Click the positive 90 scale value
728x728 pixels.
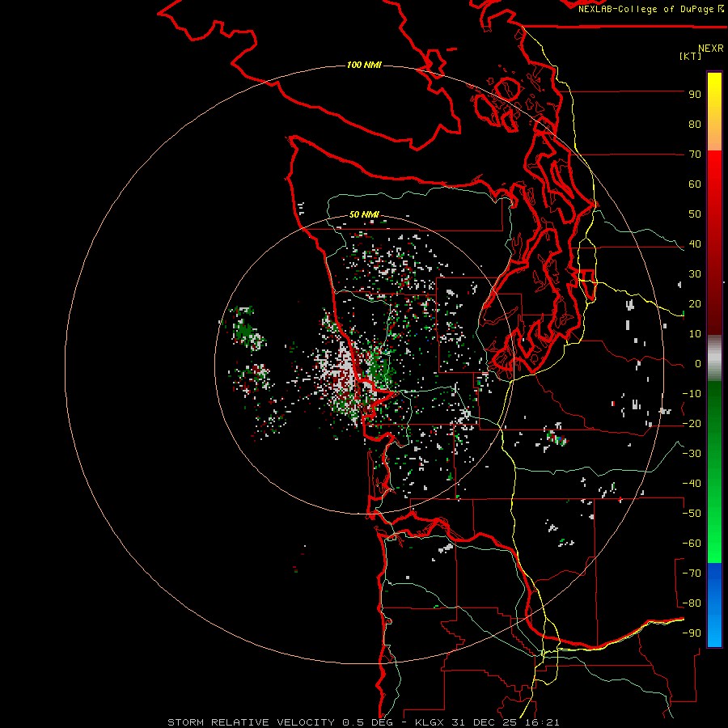695,95
